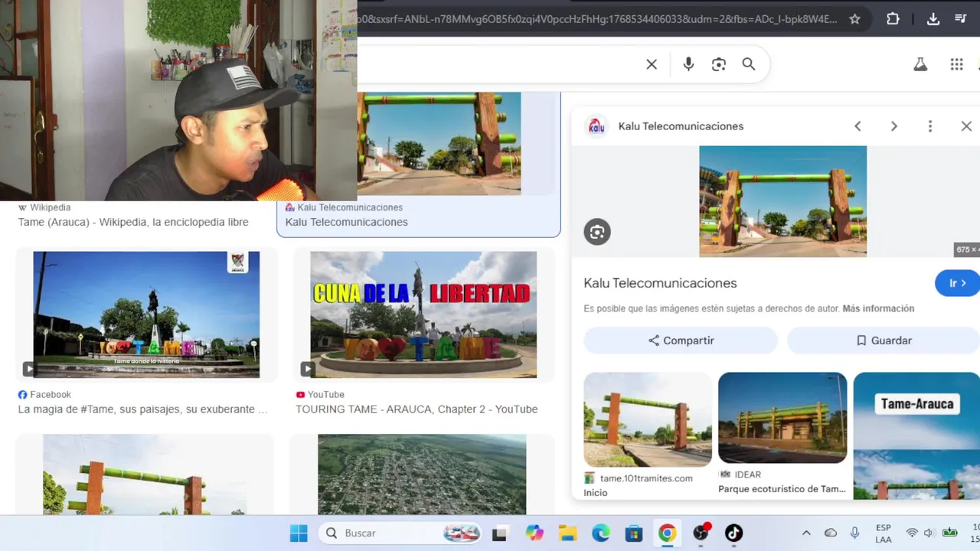Image resolution: width=980 pixels, height=551 pixels.
Task: Open TOURING TAME - ARAUCA YouTube thumbnail
Action: (423, 315)
